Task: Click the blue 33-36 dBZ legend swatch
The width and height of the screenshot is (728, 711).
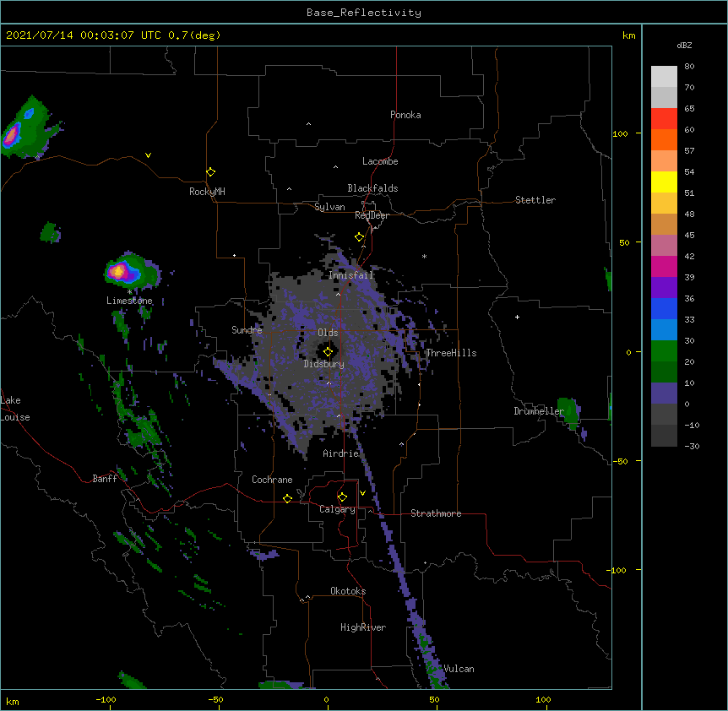Action: (x=664, y=308)
